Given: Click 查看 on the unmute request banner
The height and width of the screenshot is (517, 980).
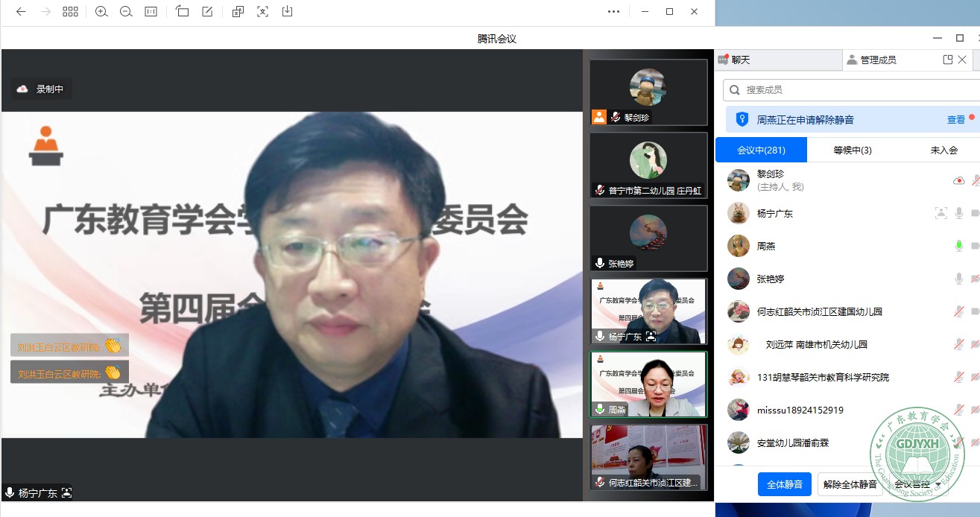Looking at the screenshot, I should [x=956, y=119].
